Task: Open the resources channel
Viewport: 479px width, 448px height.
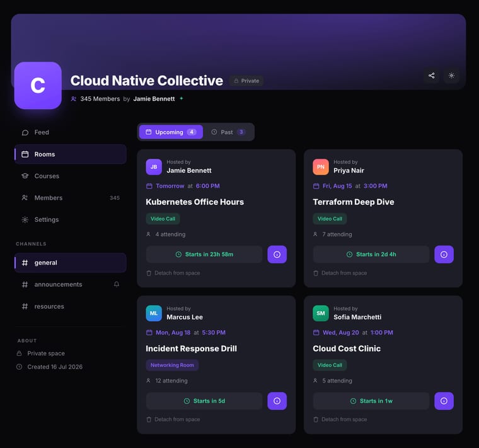Action: coord(71,306)
